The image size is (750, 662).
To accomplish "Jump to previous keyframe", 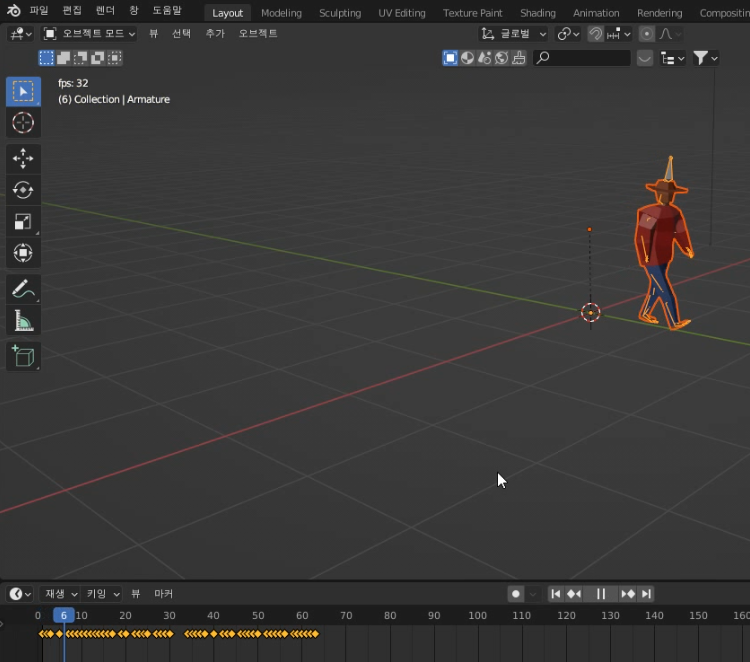I will point(574,594).
